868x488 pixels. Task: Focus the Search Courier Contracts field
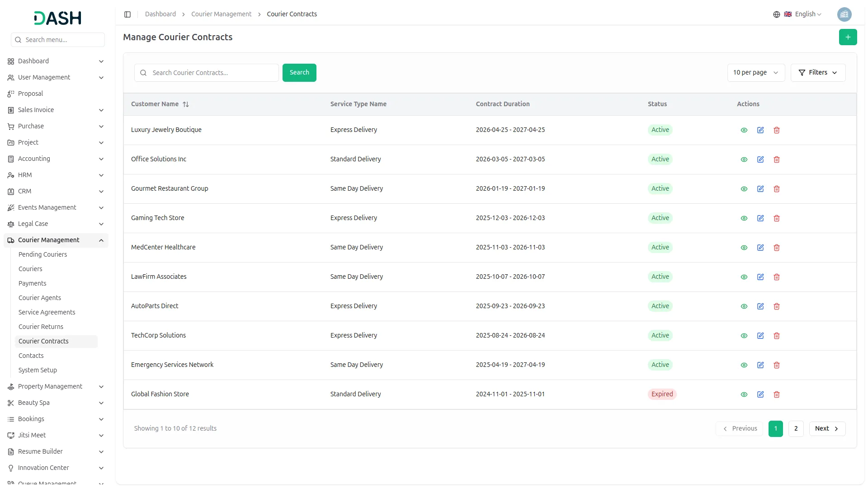[x=212, y=73]
